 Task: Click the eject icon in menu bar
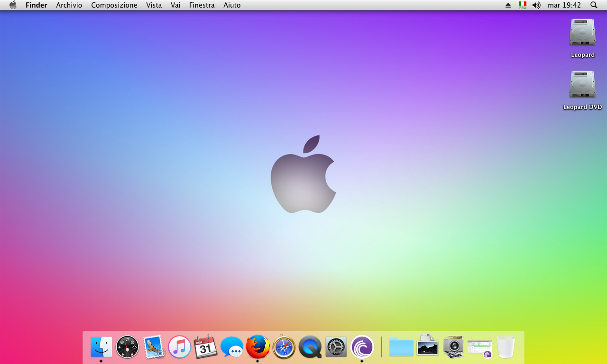pyautogui.click(x=508, y=5)
